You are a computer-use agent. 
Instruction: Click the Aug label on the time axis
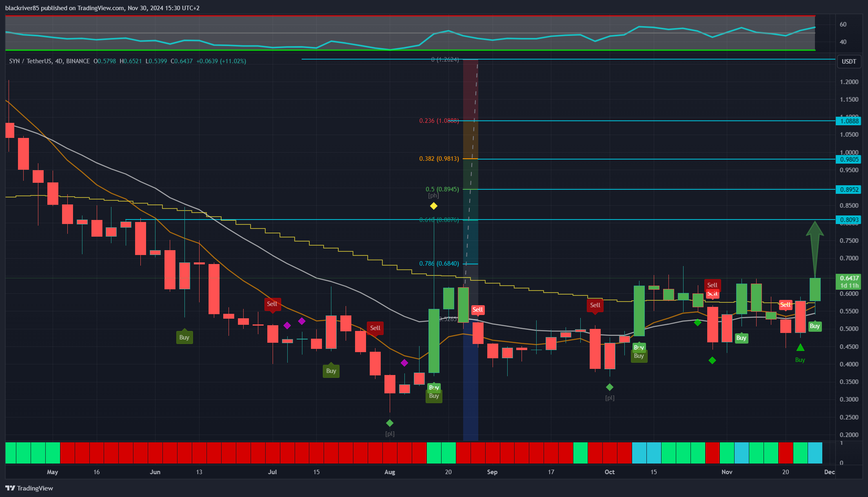tap(390, 472)
